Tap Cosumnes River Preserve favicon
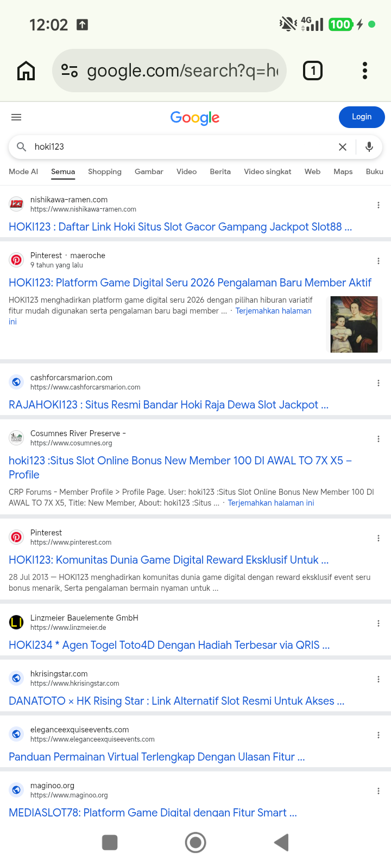391x868 pixels. tap(16, 438)
